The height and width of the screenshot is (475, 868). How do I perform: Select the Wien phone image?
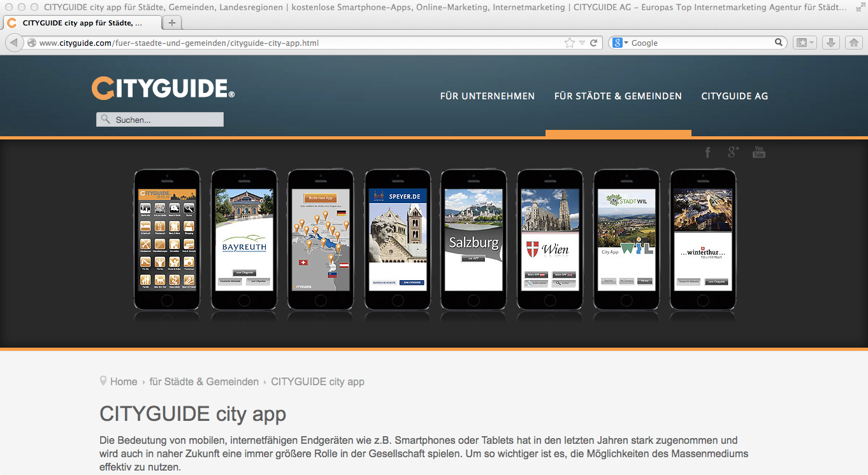[x=550, y=239]
